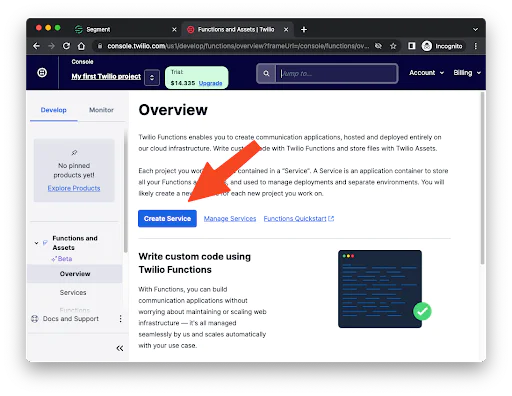Open the Billing dropdown menu
The height and width of the screenshot is (396, 512).
tap(467, 73)
